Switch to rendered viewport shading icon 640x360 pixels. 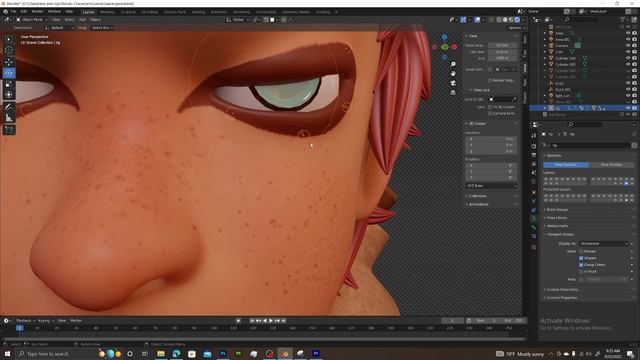click(517, 20)
